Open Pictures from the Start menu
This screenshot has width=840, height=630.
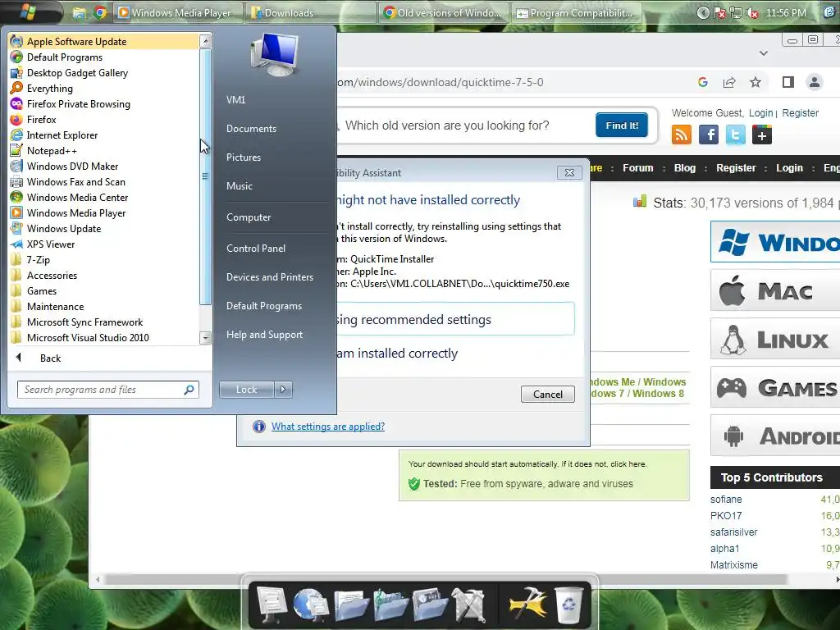click(x=243, y=157)
